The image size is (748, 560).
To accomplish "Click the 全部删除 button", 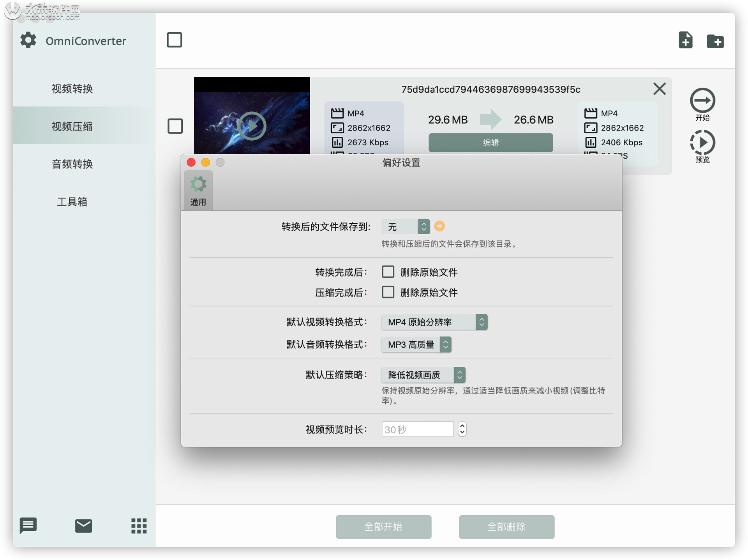I will point(506,526).
